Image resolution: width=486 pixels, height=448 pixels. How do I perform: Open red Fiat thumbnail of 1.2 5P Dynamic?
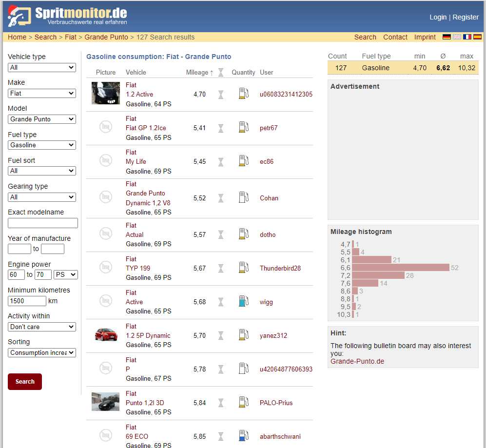click(106, 335)
